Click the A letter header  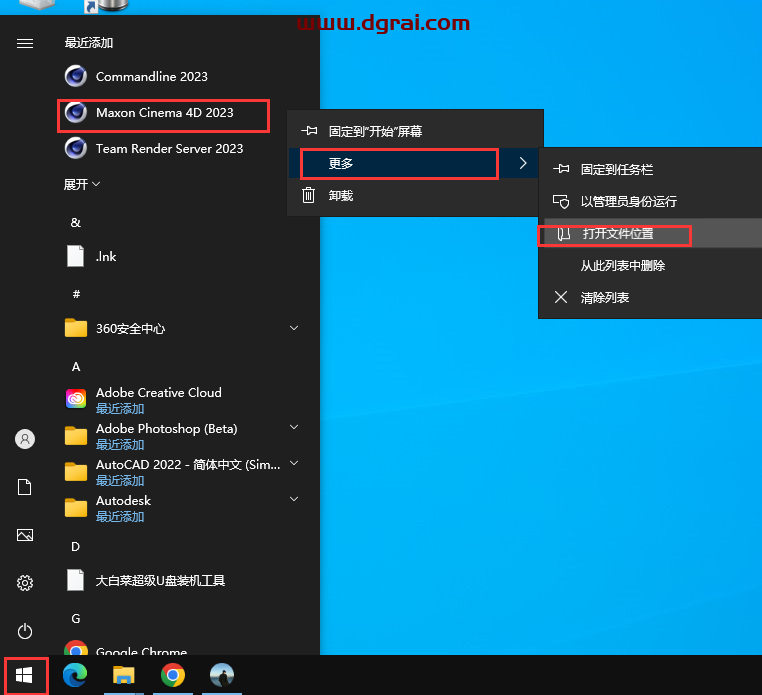point(76,366)
